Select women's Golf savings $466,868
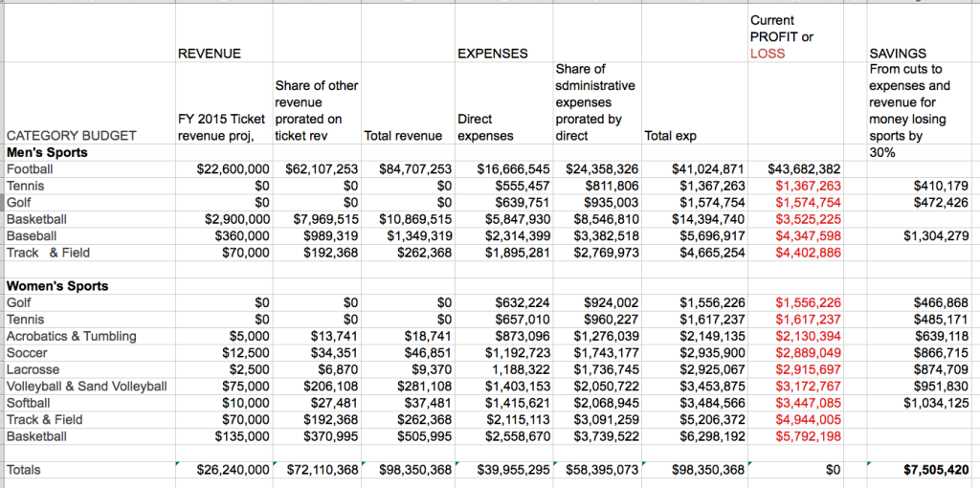The image size is (980, 488). (x=942, y=303)
